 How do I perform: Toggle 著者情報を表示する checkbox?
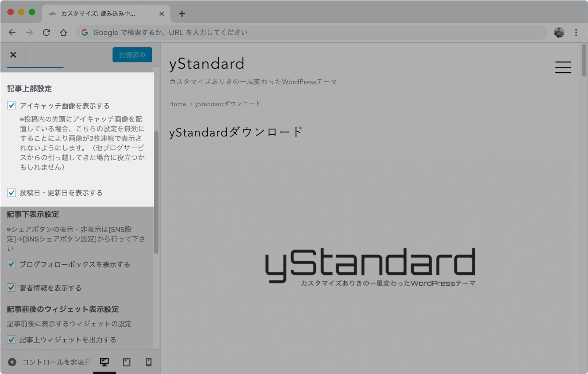pos(11,288)
